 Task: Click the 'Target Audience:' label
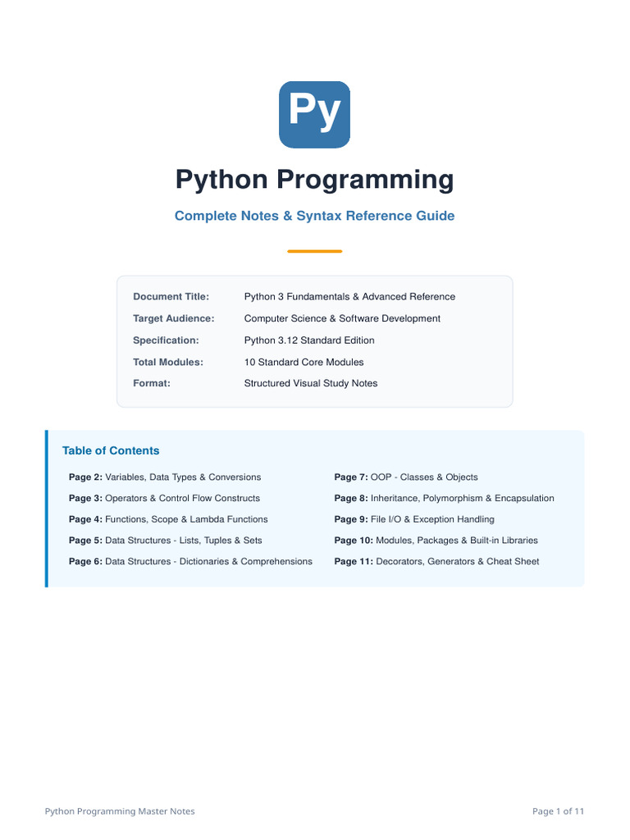coord(174,318)
